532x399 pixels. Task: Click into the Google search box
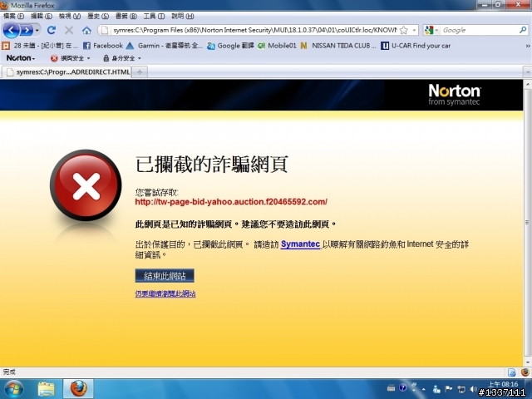(x=480, y=30)
